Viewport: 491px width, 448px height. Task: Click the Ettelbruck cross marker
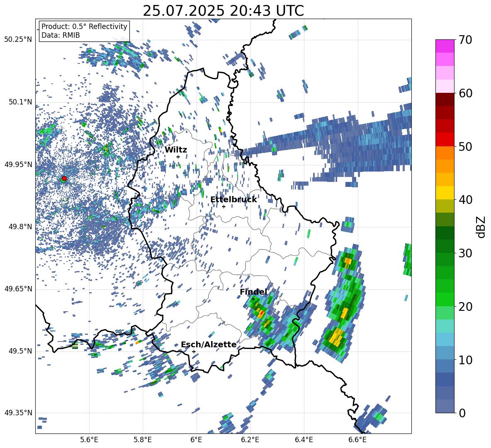(x=224, y=206)
